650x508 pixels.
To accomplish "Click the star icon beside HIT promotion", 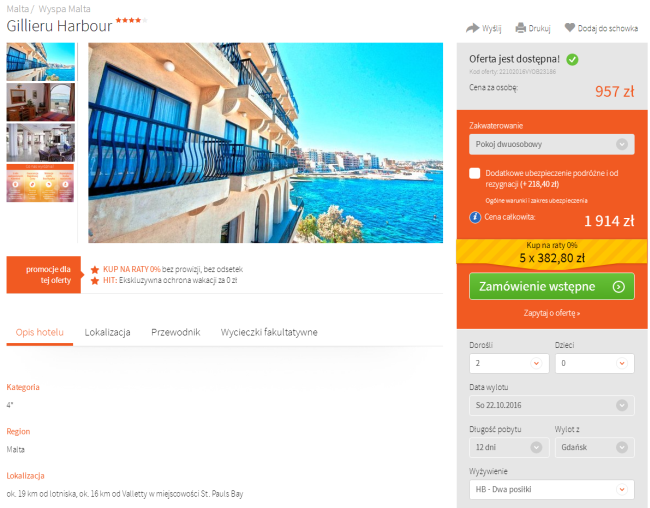I will (x=95, y=281).
